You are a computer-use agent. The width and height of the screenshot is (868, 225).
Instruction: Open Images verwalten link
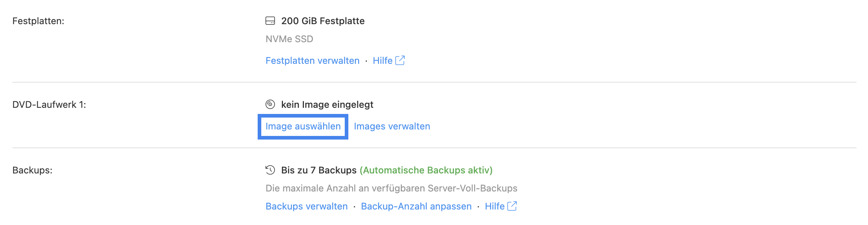(x=392, y=126)
